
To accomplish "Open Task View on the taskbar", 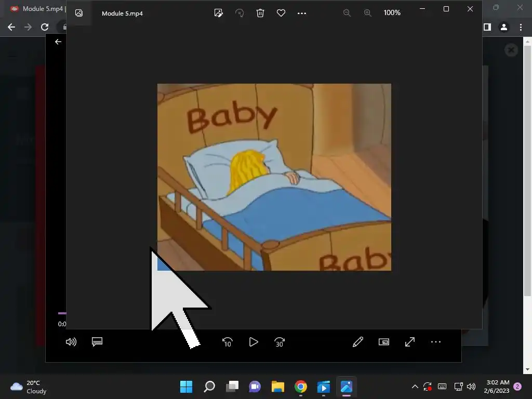I will click(x=232, y=387).
